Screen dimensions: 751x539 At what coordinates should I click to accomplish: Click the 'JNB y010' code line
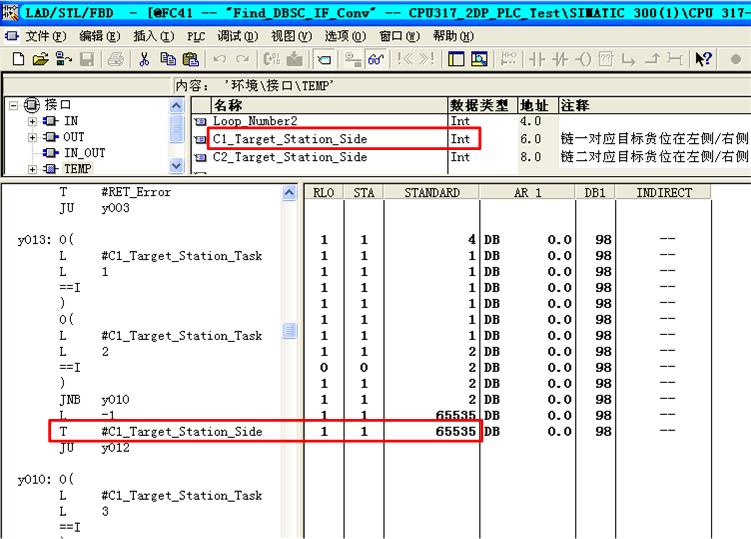click(x=94, y=400)
